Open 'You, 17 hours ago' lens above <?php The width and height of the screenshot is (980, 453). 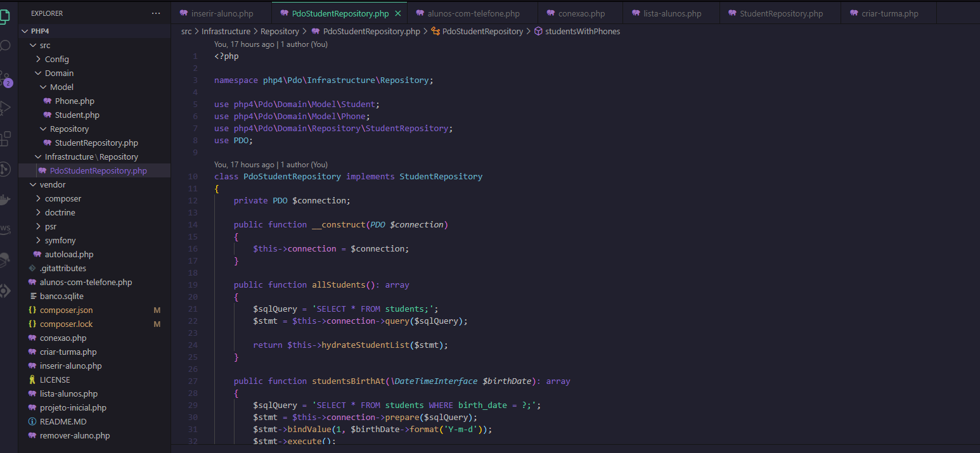pyautogui.click(x=244, y=44)
